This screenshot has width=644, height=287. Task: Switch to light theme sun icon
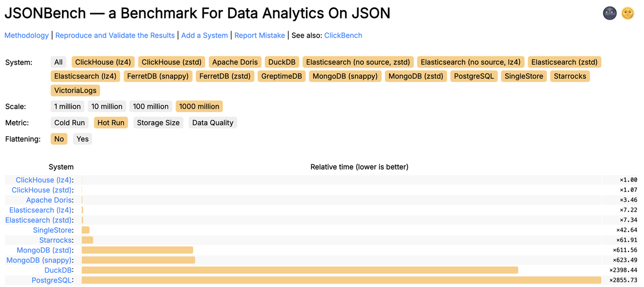pyautogui.click(x=627, y=13)
